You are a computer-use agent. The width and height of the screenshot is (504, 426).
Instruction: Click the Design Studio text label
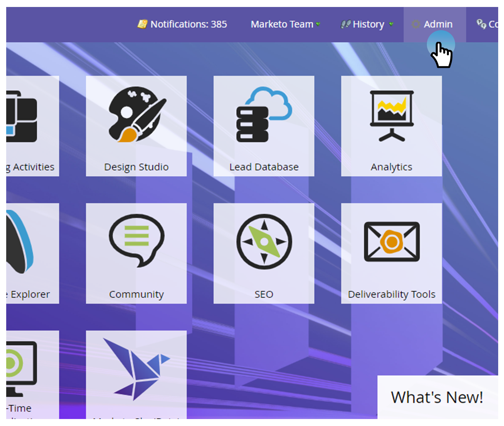click(136, 167)
